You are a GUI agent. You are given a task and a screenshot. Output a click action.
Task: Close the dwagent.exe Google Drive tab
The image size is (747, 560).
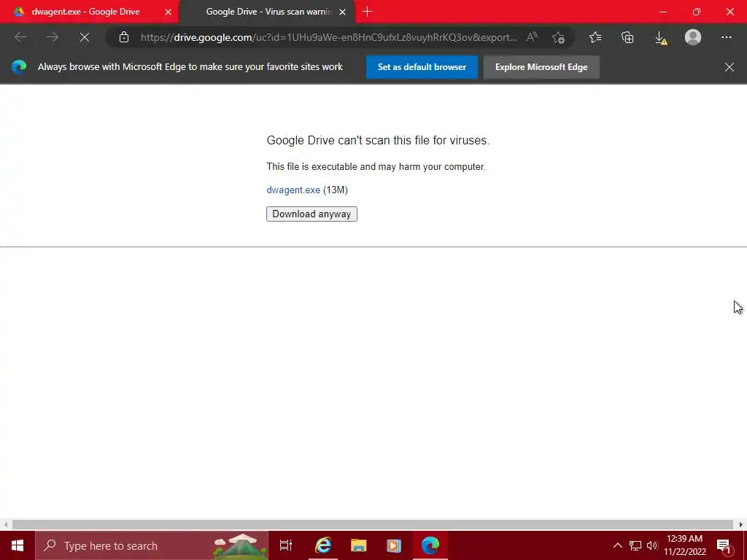coord(169,12)
